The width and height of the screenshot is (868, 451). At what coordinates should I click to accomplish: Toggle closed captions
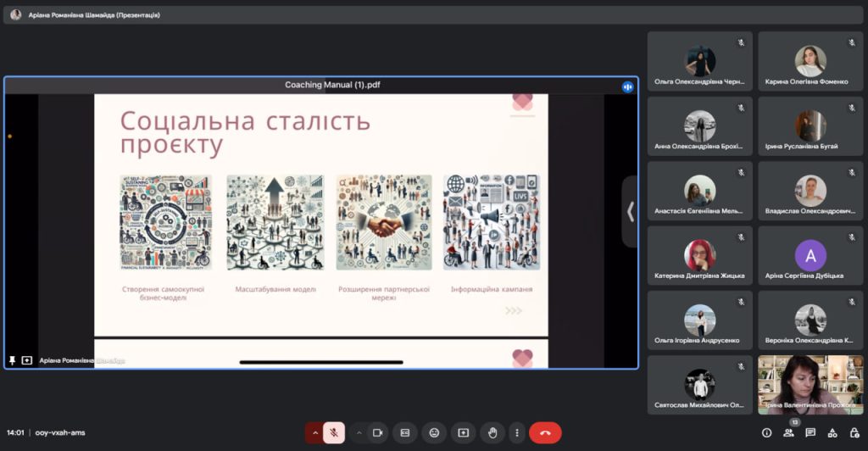pos(405,432)
